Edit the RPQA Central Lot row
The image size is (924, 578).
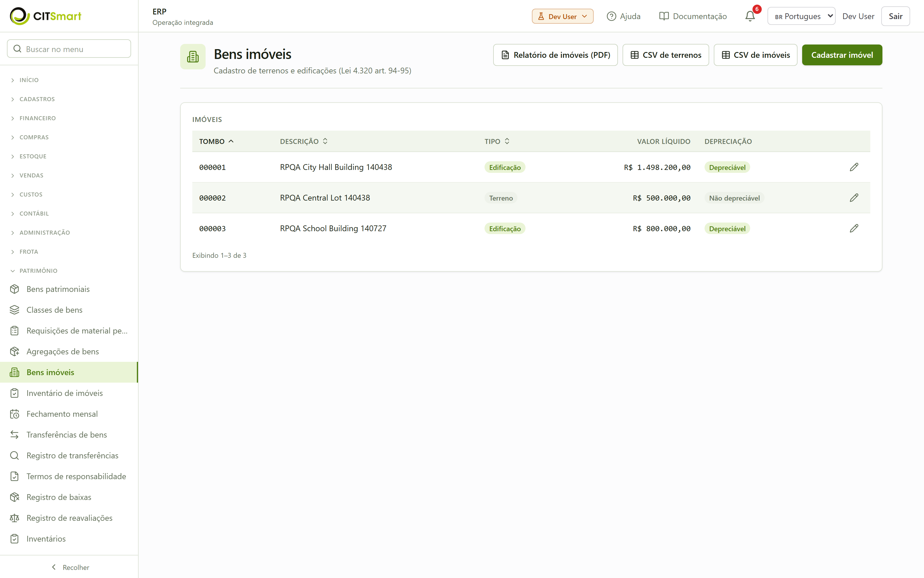pyautogui.click(x=854, y=198)
